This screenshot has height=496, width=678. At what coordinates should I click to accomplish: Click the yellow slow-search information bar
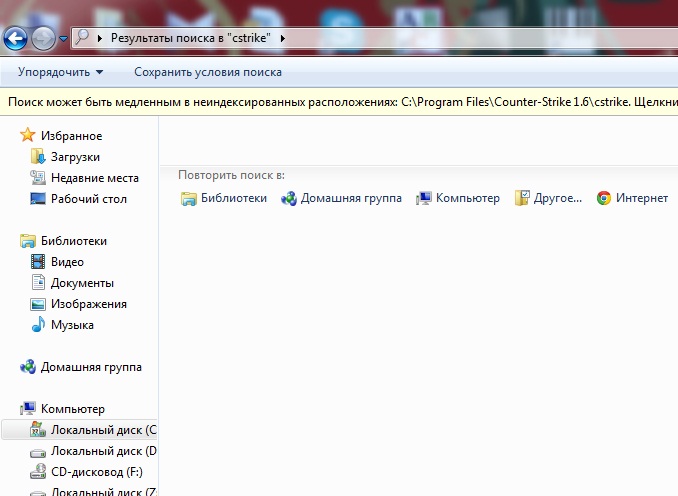[x=339, y=102]
